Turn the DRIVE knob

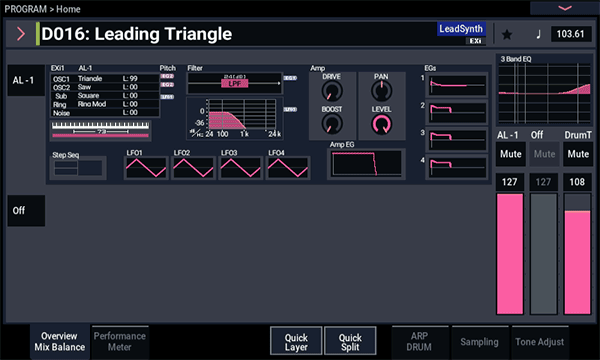point(332,91)
